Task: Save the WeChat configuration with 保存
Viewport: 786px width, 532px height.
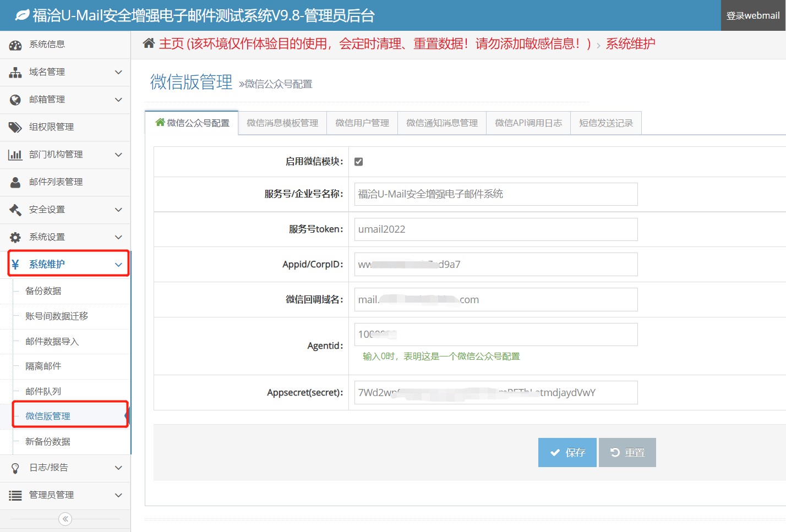Action: pyautogui.click(x=567, y=452)
